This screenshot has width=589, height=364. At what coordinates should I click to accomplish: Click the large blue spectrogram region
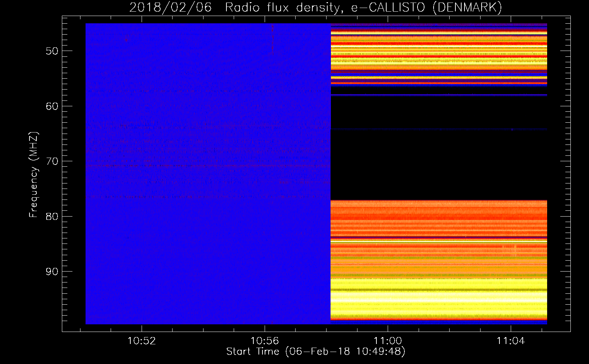click(x=208, y=174)
